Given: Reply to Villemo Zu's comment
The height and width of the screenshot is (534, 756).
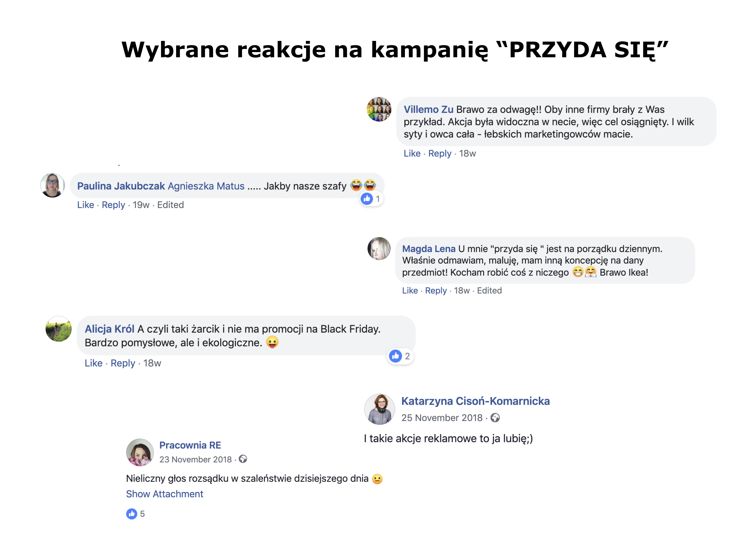Looking at the screenshot, I should (440, 153).
